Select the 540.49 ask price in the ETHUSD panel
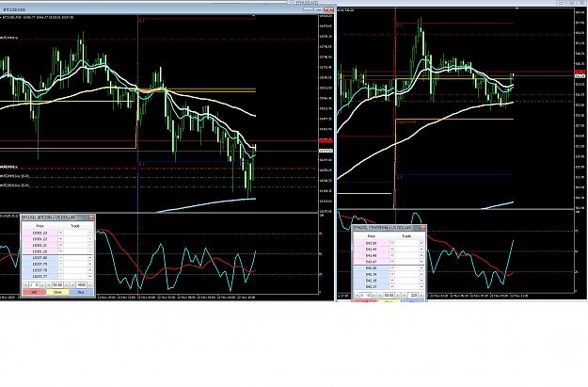The image size is (588, 387). 371,250
